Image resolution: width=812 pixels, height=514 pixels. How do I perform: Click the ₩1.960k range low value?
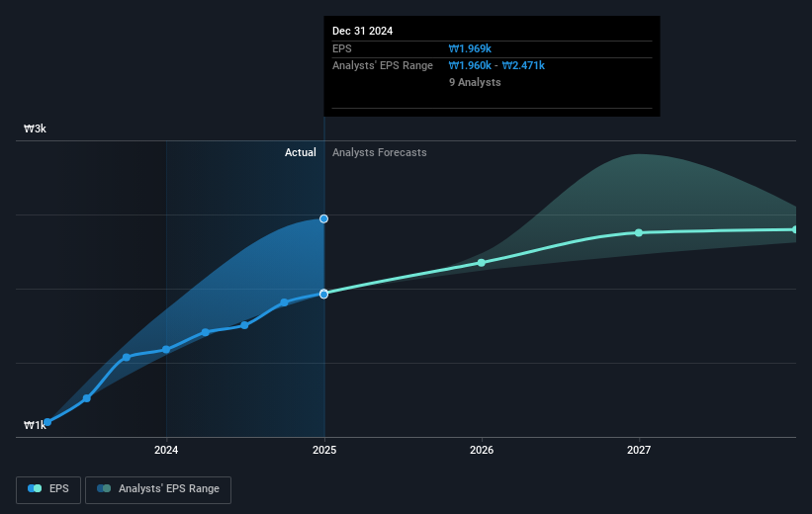(470, 65)
